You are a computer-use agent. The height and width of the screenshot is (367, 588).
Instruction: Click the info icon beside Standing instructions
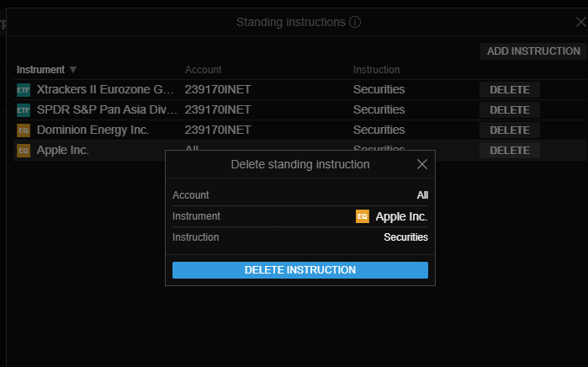(x=355, y=22)
